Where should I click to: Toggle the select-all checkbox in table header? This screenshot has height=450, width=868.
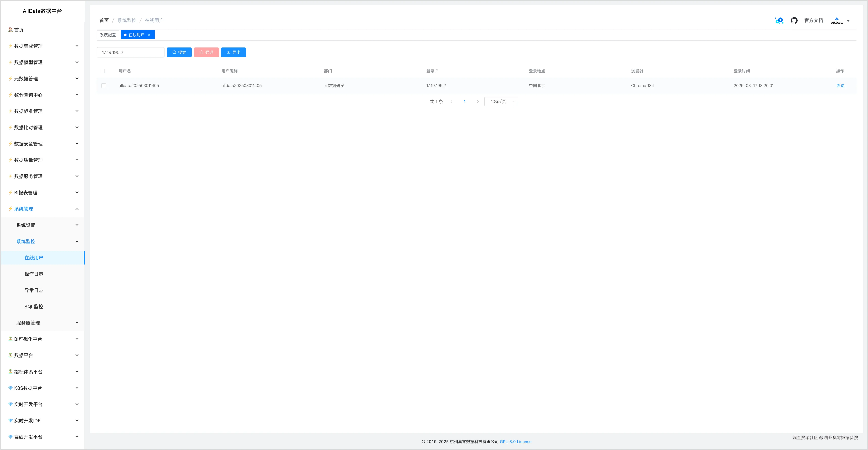[x=102, y=71]
